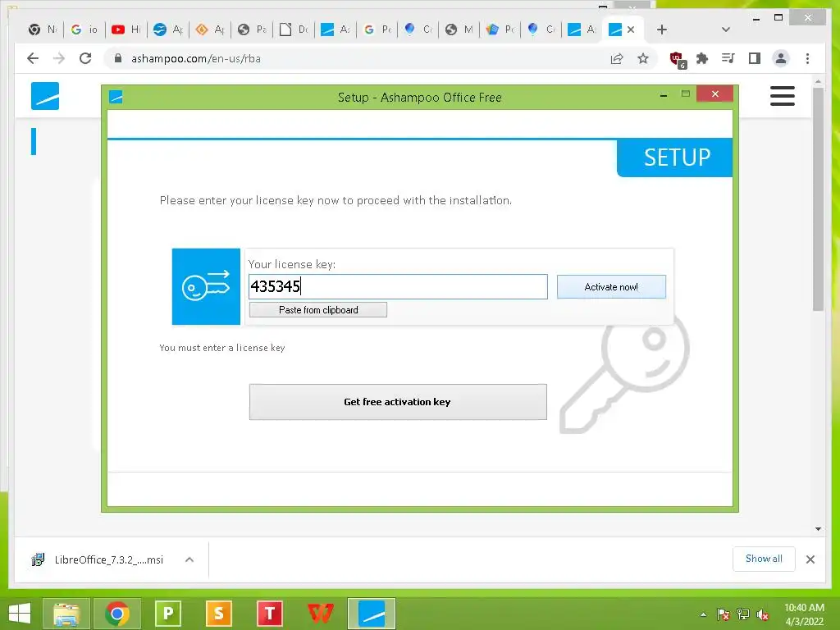Click Show all downloads

coord(764,559)
